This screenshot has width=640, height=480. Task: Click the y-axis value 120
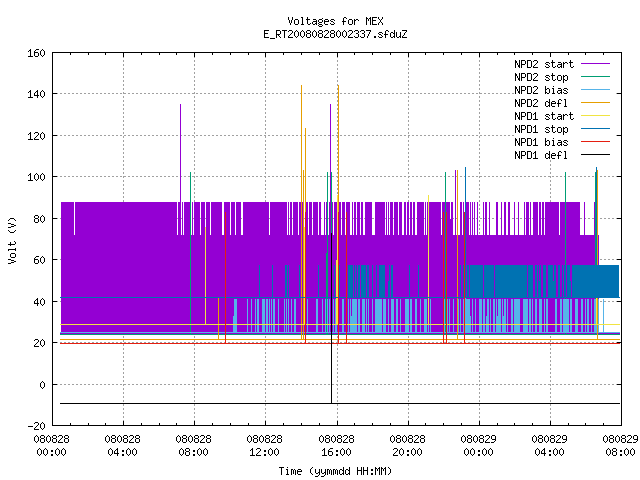click(x=36, y=136)
